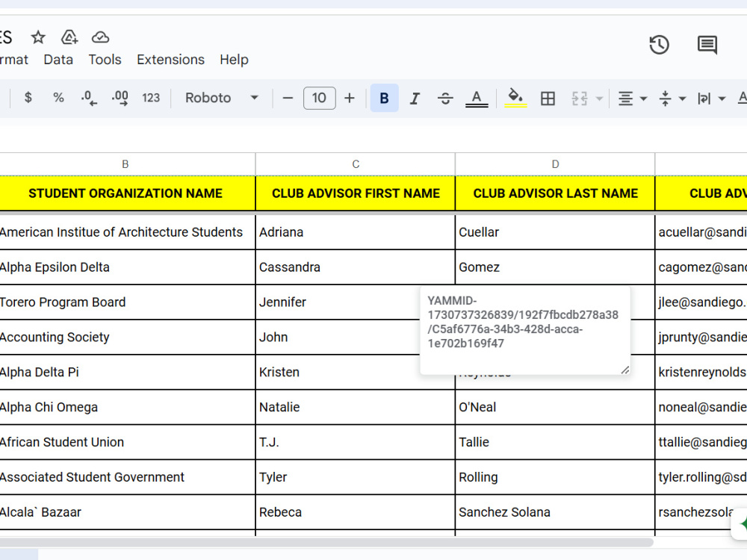Open borders tool icon

tap(548, 98)
